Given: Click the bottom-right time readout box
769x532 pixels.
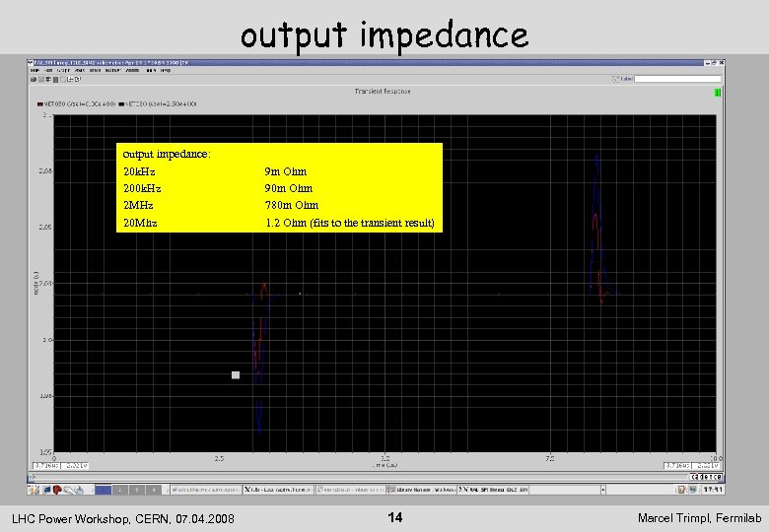Looking at the screenshot, I should [x=677, y=466].
